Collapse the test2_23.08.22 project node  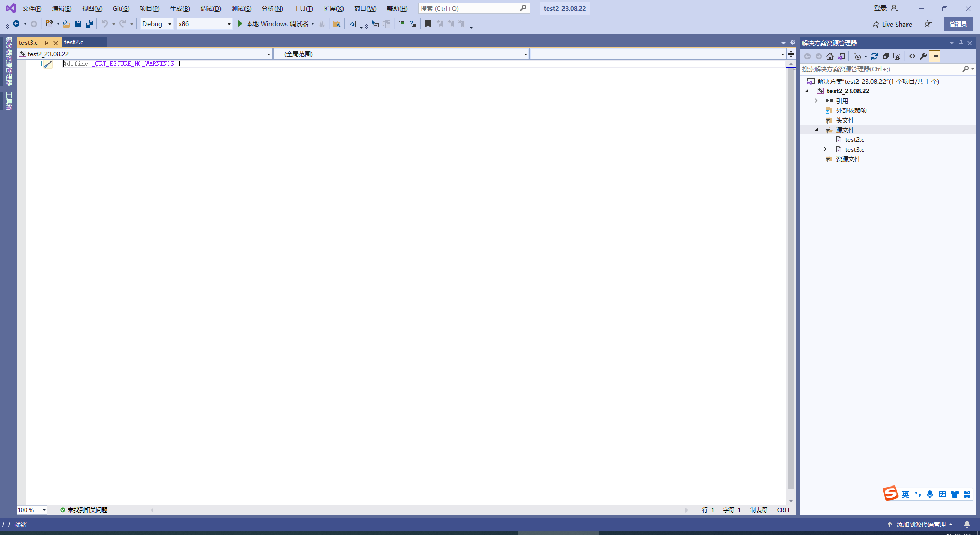[807, 91]
